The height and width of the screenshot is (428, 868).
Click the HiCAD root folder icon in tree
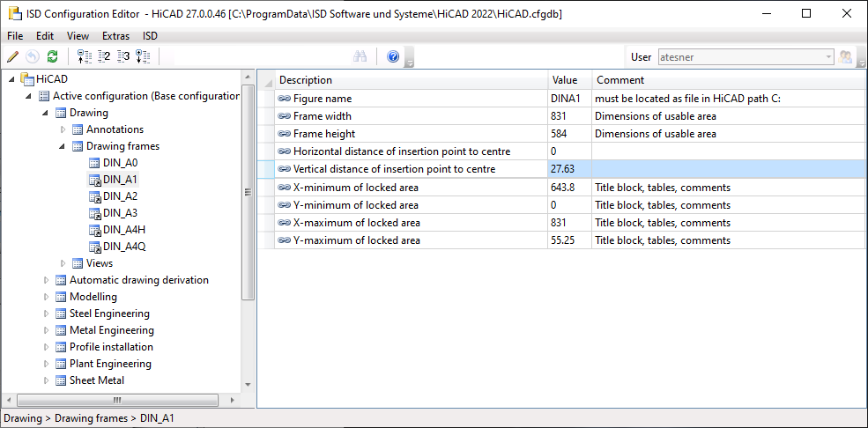pos(26,78)
